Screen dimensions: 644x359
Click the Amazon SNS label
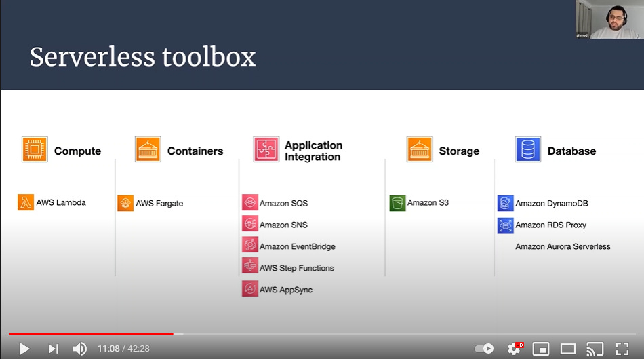(x=283, y=225)
